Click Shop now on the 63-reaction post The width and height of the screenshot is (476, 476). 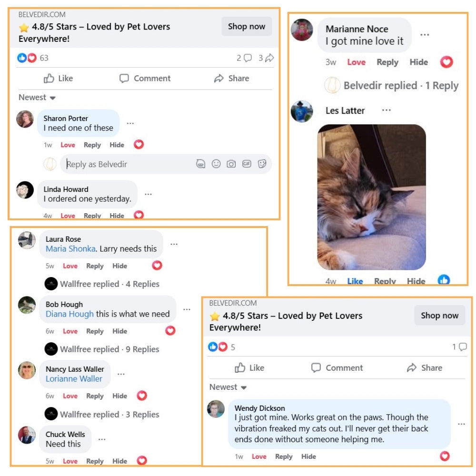tap(247, 26)
